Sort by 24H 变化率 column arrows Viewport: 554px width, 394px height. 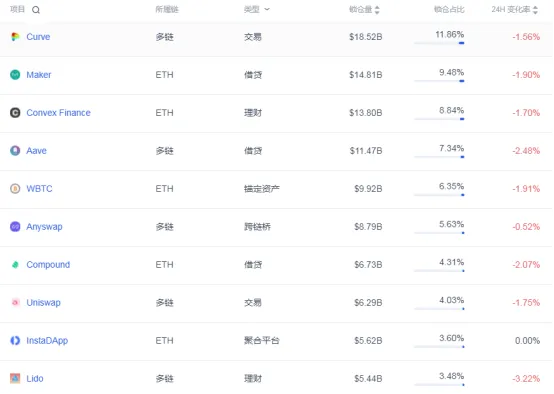535,10
